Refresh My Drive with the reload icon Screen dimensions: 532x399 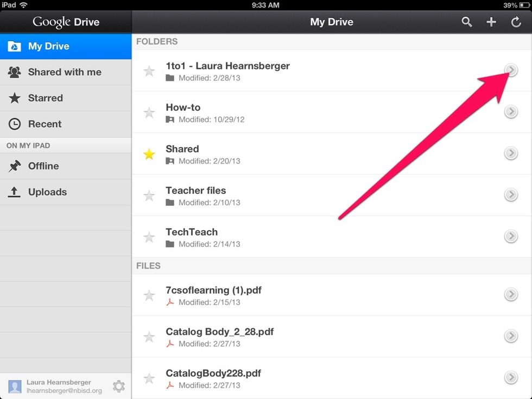click(x=516, y=22)
